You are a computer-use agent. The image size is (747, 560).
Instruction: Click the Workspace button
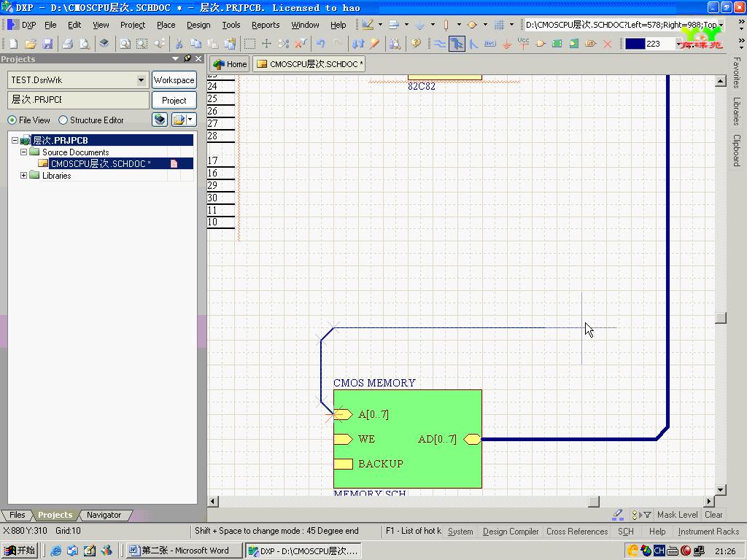174,80
